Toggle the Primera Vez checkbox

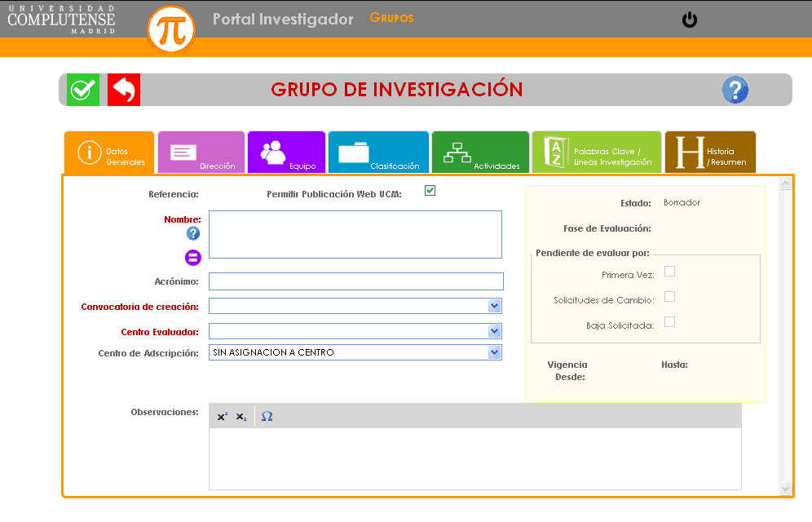pos(669,272)
